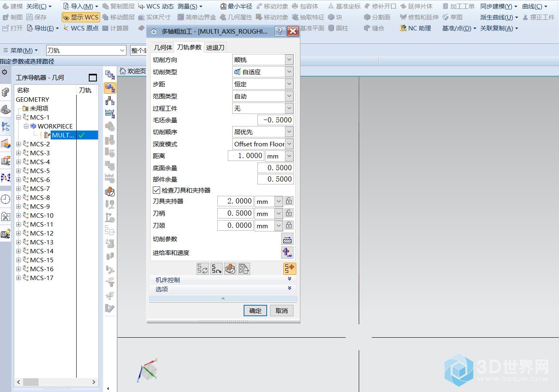
Task: Expand the MCS-2 tree node
Action: coord(18,144)
